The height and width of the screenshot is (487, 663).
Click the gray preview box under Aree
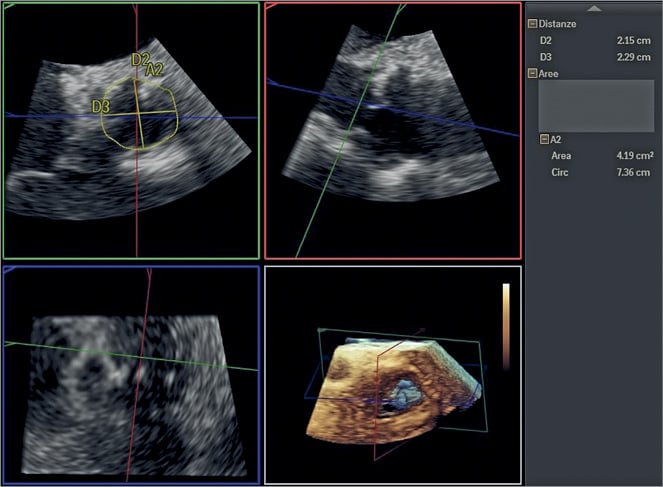596,106
